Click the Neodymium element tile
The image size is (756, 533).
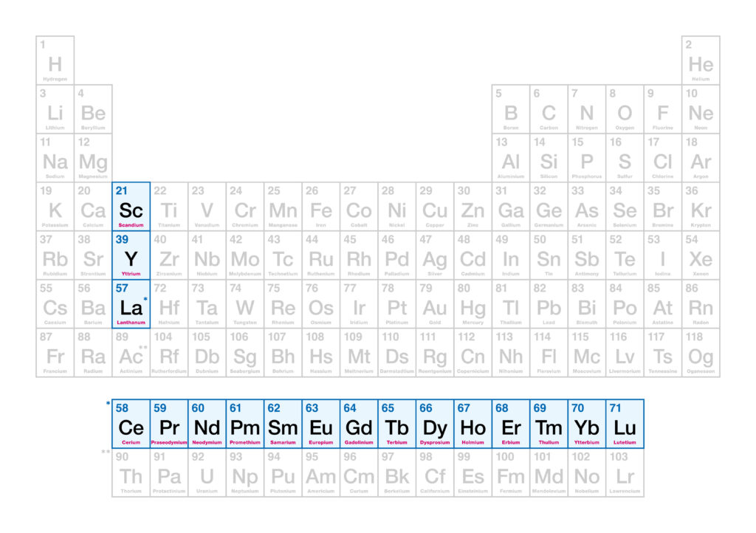207,424
